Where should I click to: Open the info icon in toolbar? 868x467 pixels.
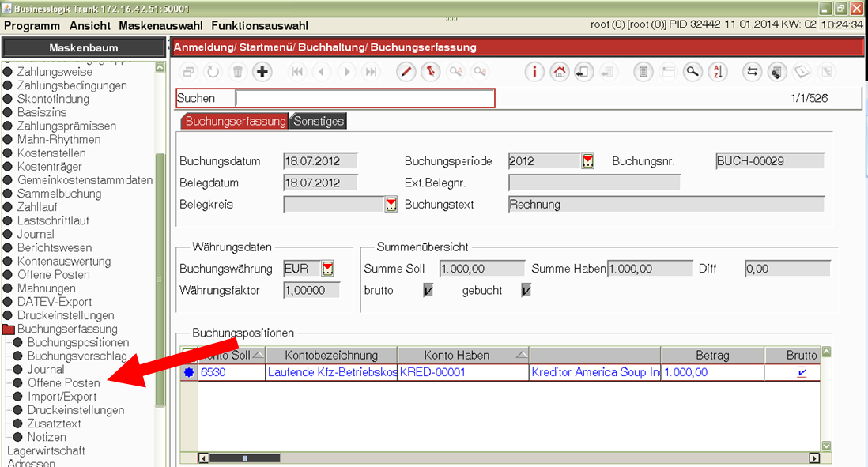535,72
